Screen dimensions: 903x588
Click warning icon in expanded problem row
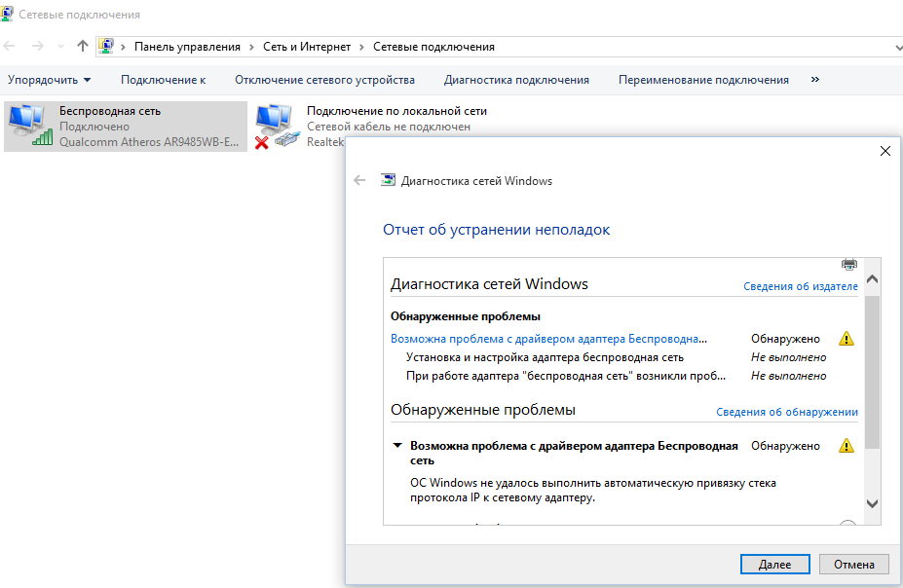pos(847,445)
